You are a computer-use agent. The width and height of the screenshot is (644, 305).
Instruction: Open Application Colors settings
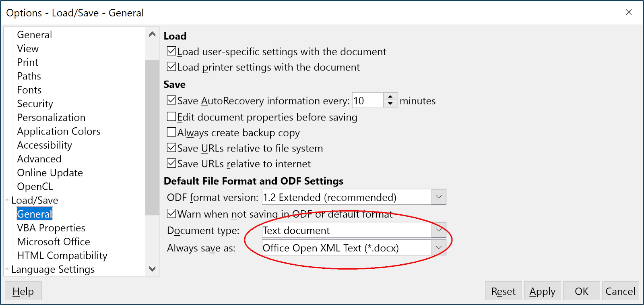[x=59, y=131]
